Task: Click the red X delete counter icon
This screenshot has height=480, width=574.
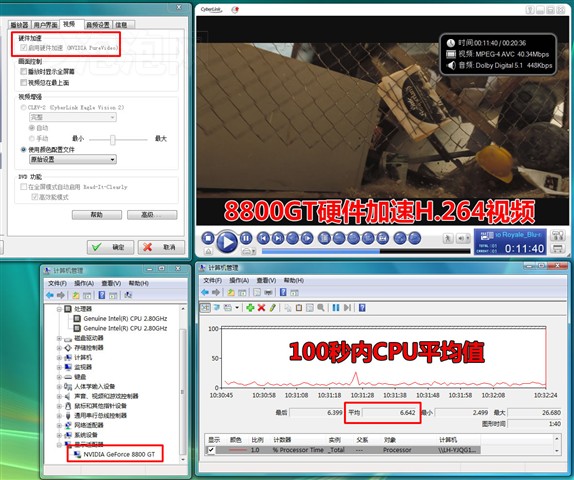Action: click(x=261, y=308)
